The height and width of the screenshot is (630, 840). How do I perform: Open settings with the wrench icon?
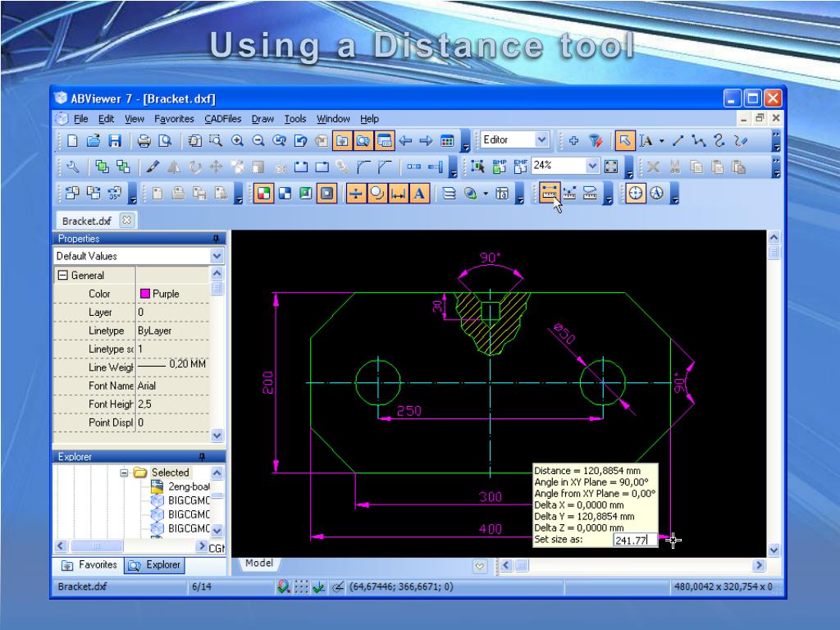coord(72,167)
